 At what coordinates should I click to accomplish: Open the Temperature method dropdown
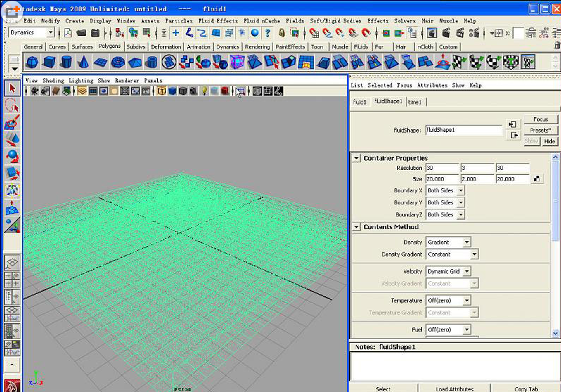449,300
